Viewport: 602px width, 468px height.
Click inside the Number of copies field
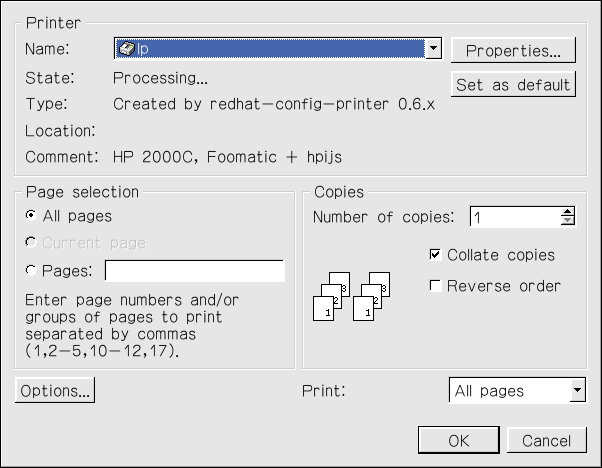click(512, 217)
